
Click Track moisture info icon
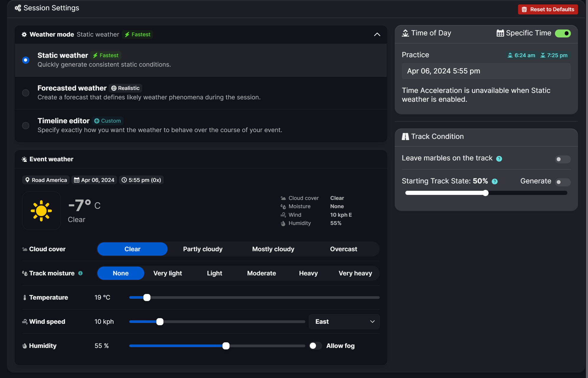[80, 273]
